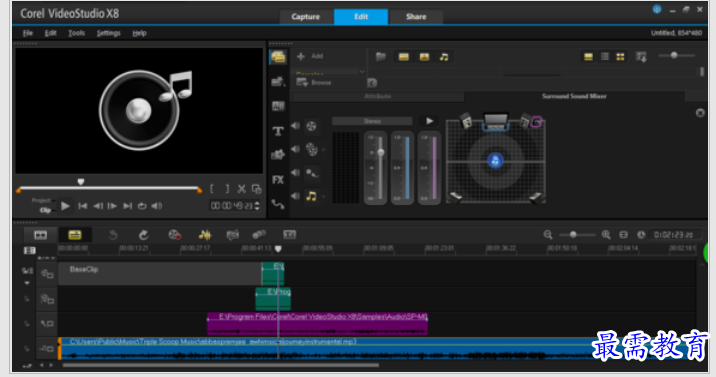The image size is (716, 377).
Task: Sort clips in library icon
Action: 641,57
